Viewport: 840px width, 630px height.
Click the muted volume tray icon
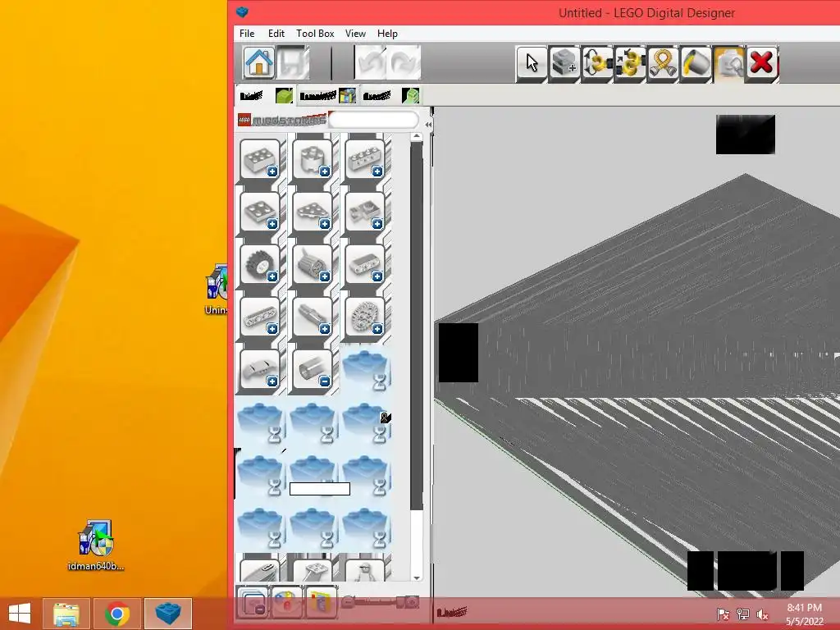coord(762,614)
